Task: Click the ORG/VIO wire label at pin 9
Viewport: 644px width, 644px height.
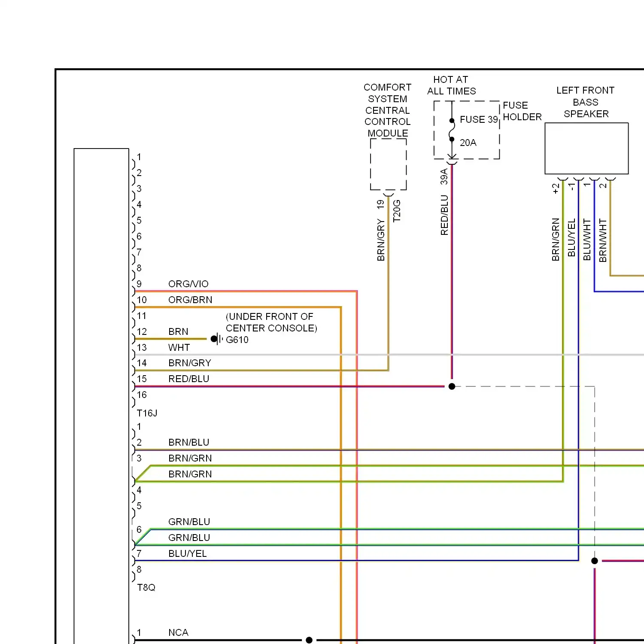Action: point(188,284)
